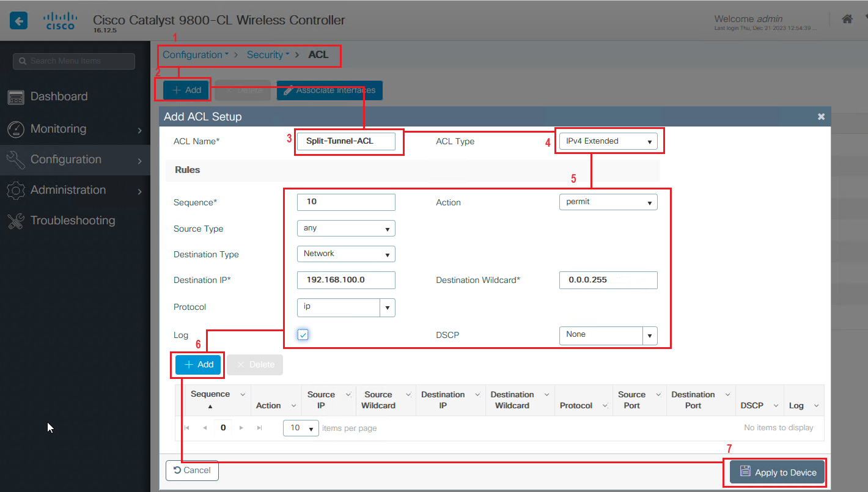Click the Dashboard icon in the sidebar
This screenshot has width=868, height=492.
(15, 97)
